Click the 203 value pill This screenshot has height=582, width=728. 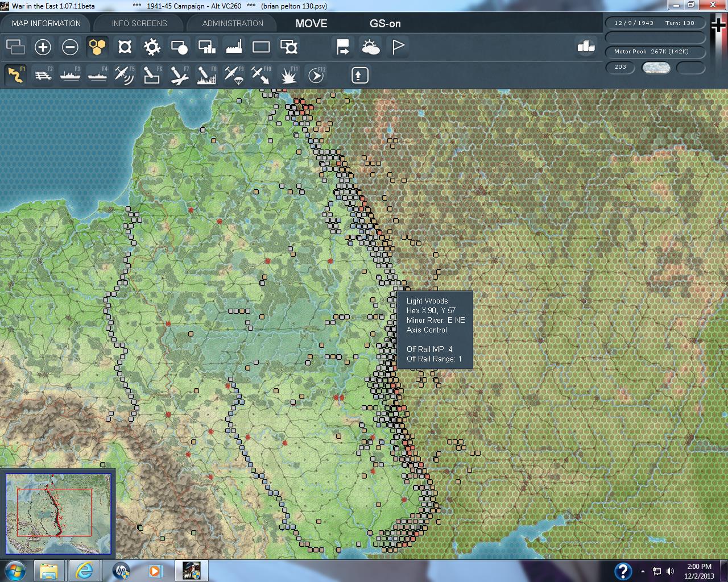620,67
